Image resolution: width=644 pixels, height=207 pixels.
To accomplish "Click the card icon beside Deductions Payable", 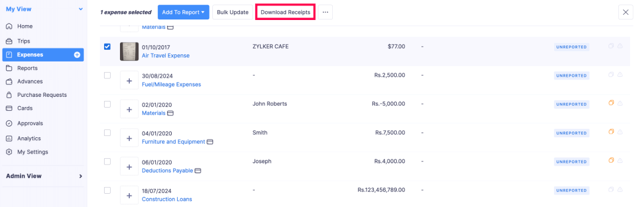I will (198, 171).
